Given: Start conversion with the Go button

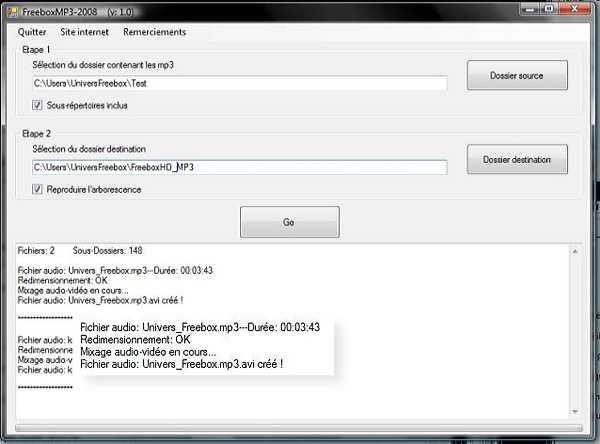Looking at the screenshot, I should coord(290,222).
